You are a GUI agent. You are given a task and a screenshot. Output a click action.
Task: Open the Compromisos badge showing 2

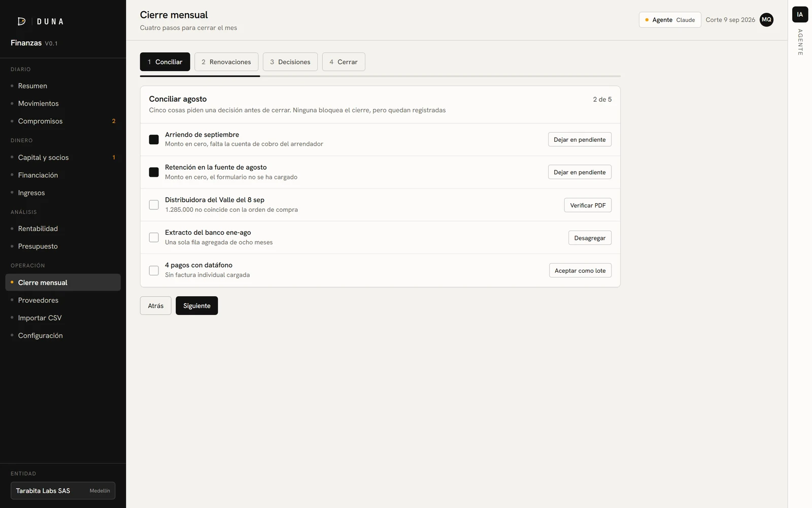click(x=114, y=121)
